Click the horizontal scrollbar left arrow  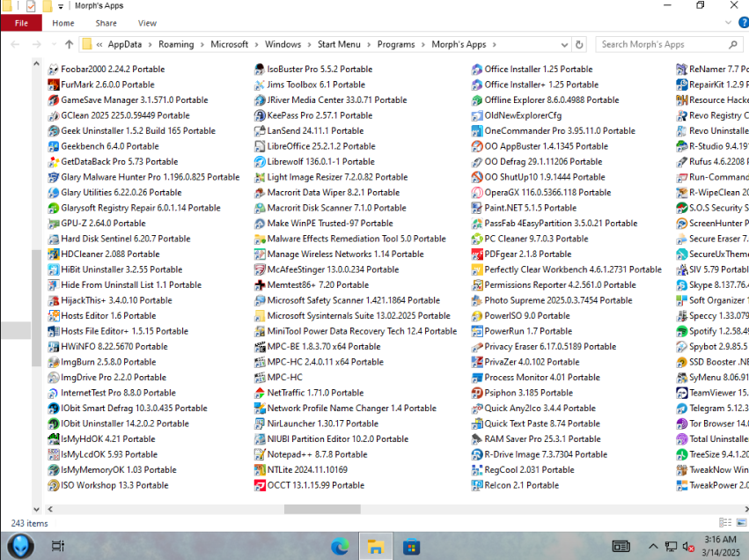point(50,509)
